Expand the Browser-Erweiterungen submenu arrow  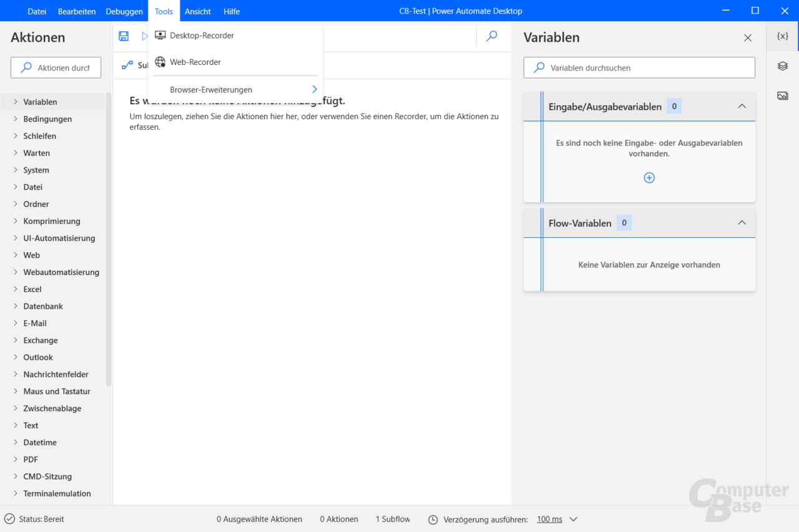coord(315,89)
